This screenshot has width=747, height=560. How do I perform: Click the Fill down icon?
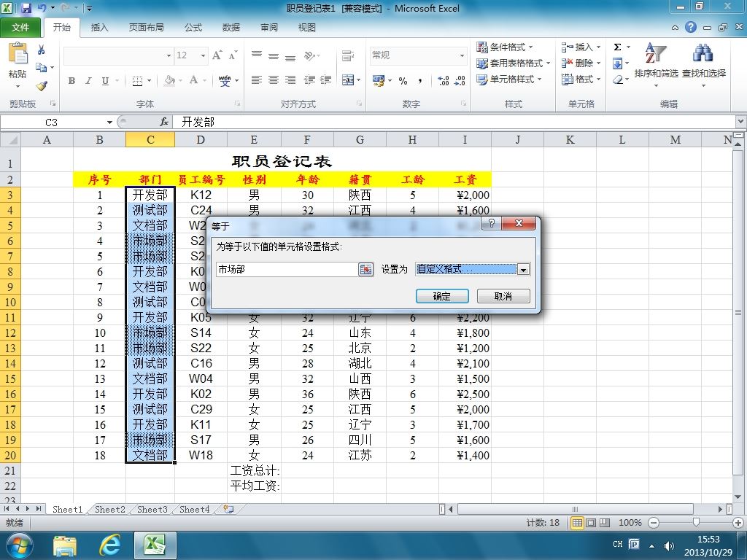[617, 63]
